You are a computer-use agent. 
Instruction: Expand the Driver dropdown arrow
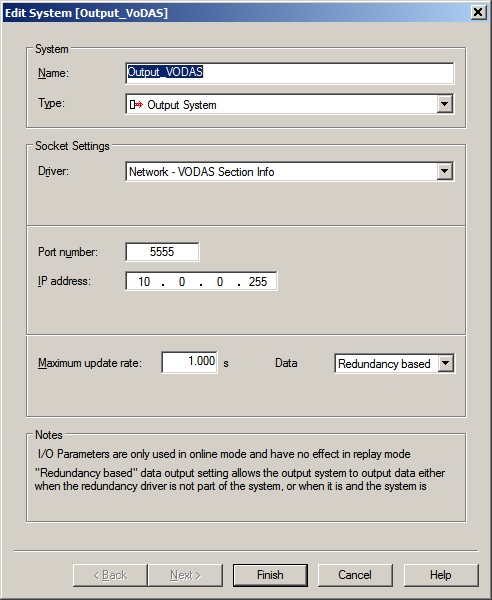(x=445, y=171)
